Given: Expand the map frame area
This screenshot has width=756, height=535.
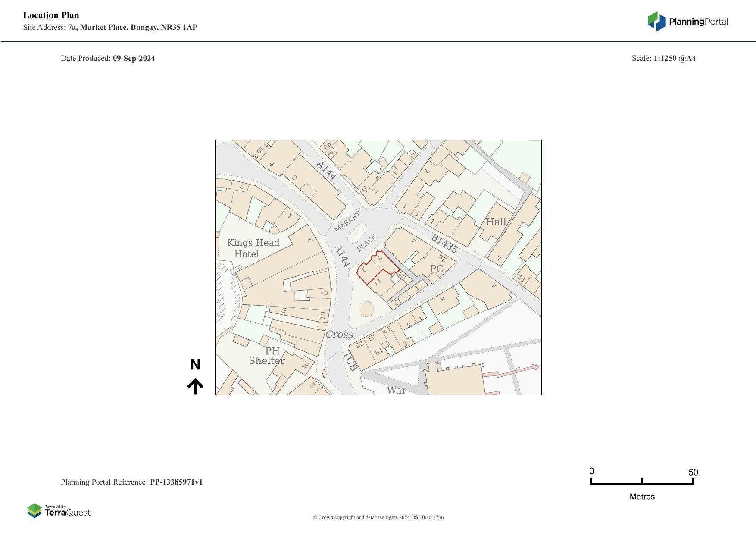Looking at the screenshot, I should pos(378,267).
